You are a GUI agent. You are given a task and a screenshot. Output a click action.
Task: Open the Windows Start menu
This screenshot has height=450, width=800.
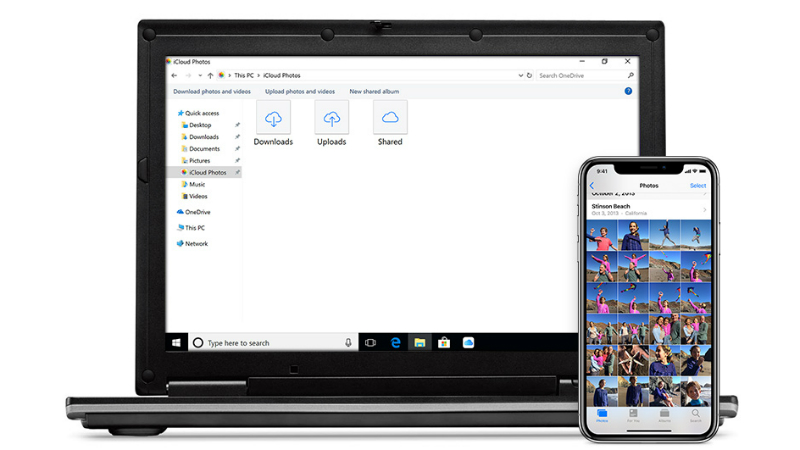coord(177,343)
